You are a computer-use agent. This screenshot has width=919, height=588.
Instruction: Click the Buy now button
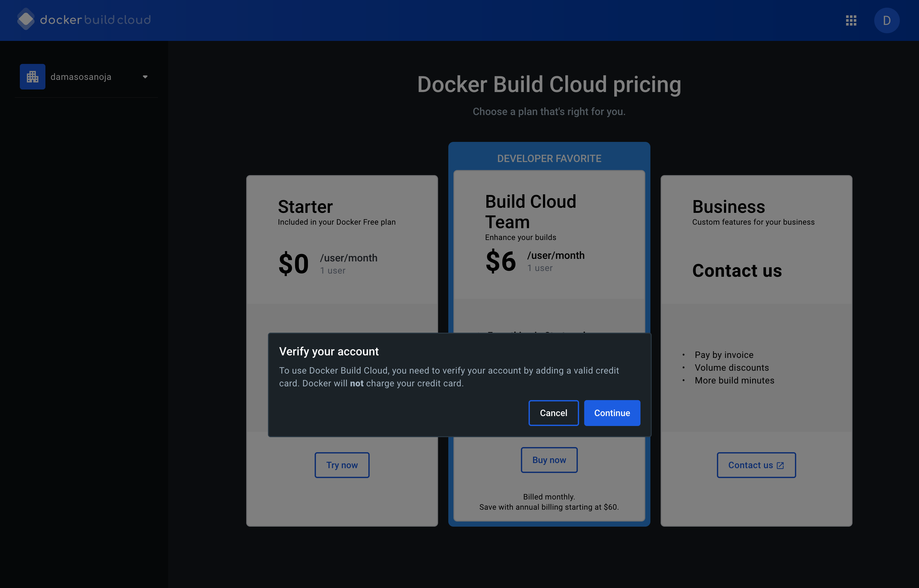tap(549, 460)
